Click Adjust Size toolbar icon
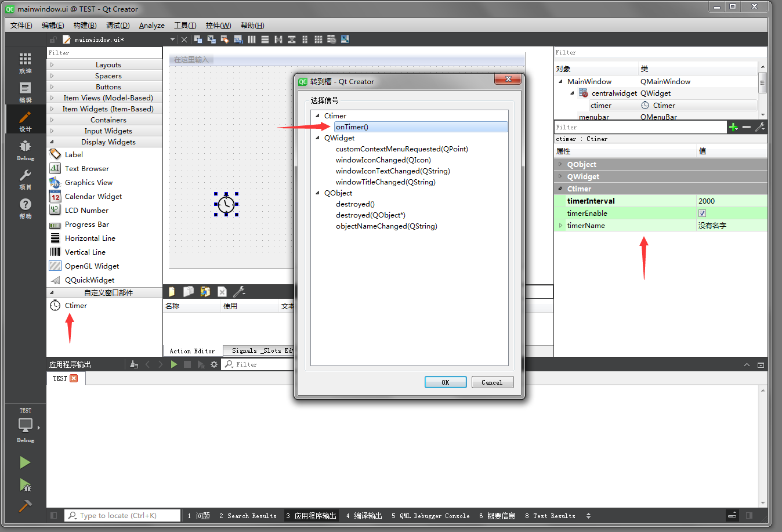 tap(345, 39)
